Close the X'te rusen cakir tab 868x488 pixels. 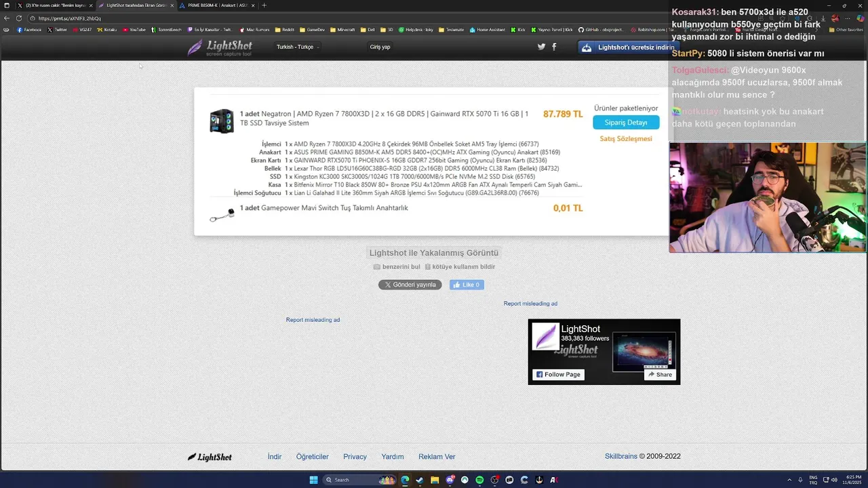91,5
